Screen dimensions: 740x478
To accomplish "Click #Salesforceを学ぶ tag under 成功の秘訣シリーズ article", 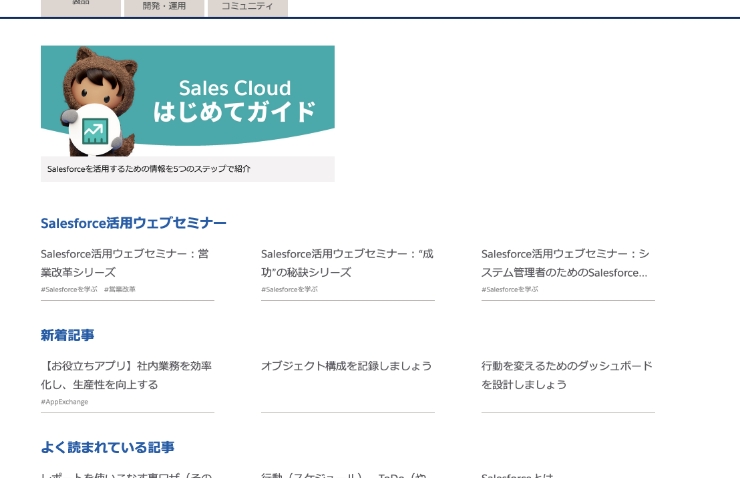I will (x=289, y=289).
